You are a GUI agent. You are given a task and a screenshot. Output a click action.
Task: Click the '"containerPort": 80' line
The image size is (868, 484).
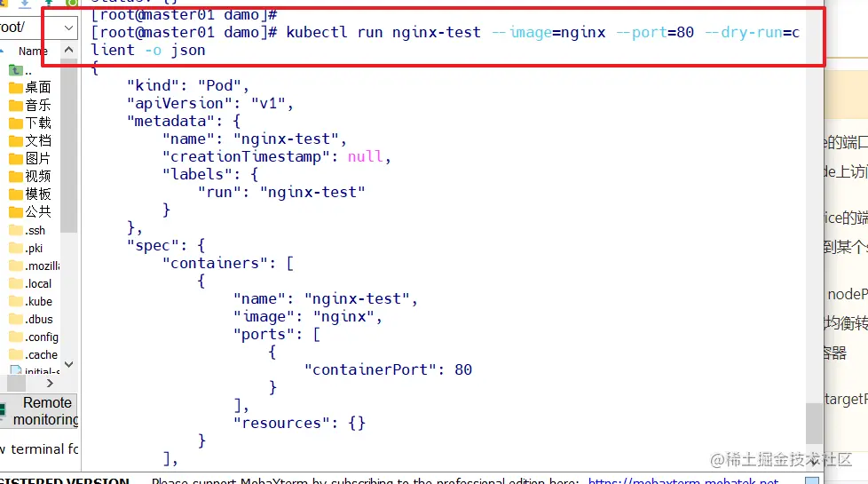(388, 369)
